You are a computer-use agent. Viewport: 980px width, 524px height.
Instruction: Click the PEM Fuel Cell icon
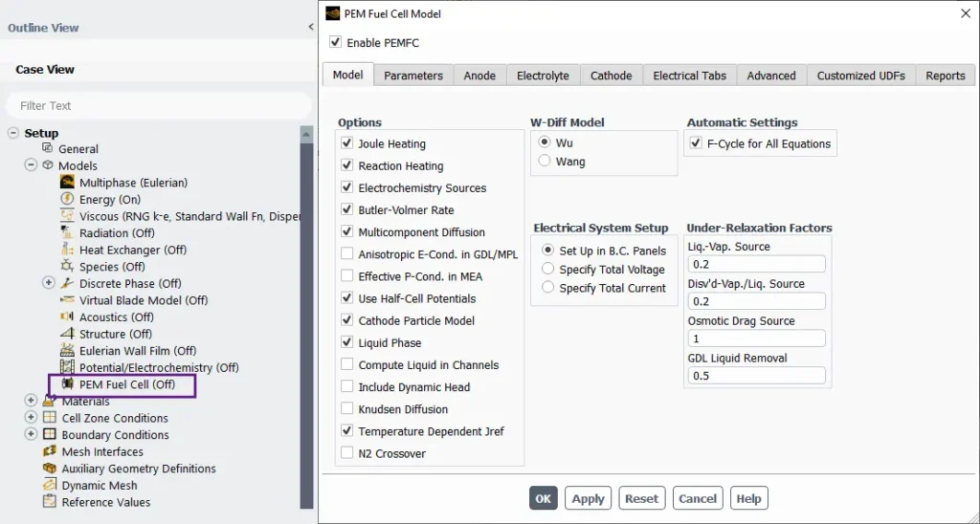coord(67,384)
